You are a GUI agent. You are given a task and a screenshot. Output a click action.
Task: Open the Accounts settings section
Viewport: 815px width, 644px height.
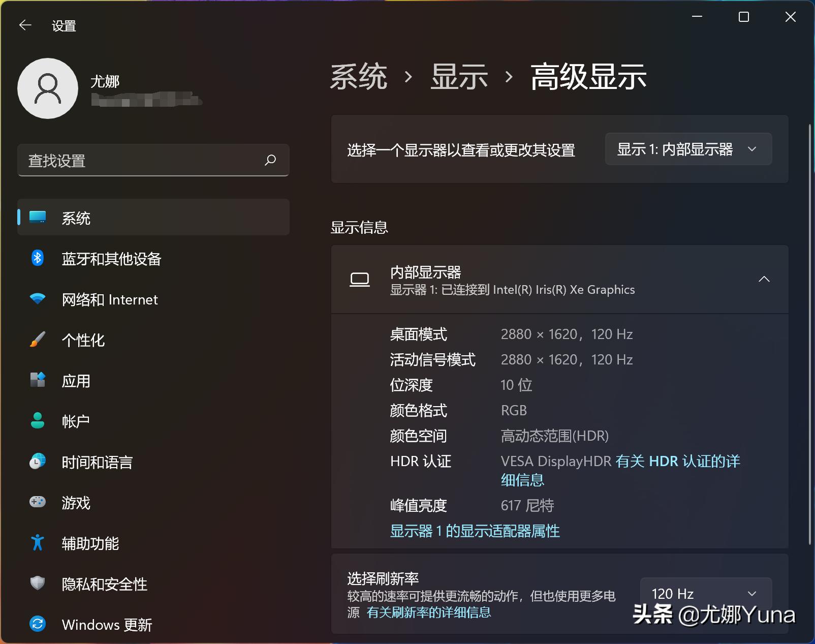[x=75, y=421]
